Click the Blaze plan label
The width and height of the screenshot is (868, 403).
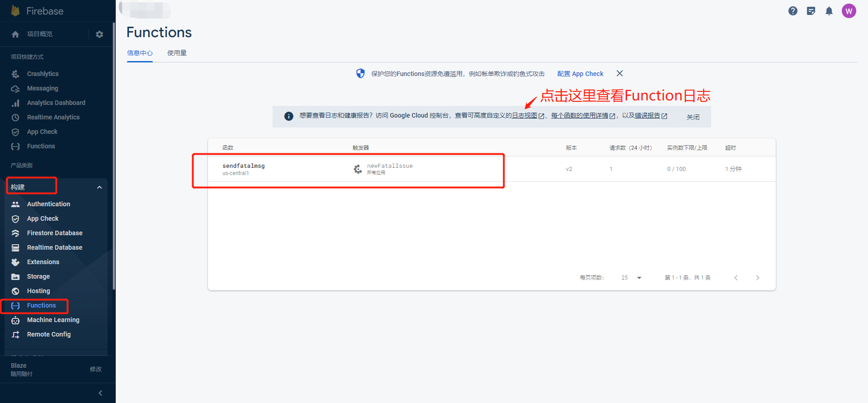point(19,365)
